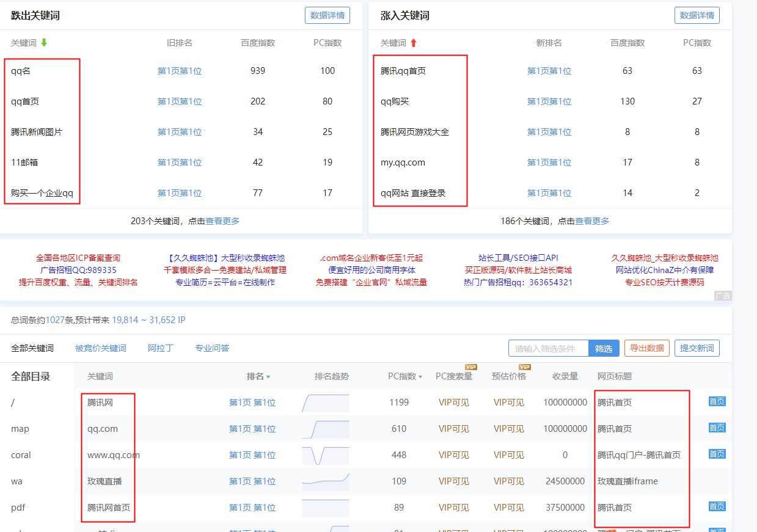Open ranking trend chart for www.qq.com

(326, 456)
